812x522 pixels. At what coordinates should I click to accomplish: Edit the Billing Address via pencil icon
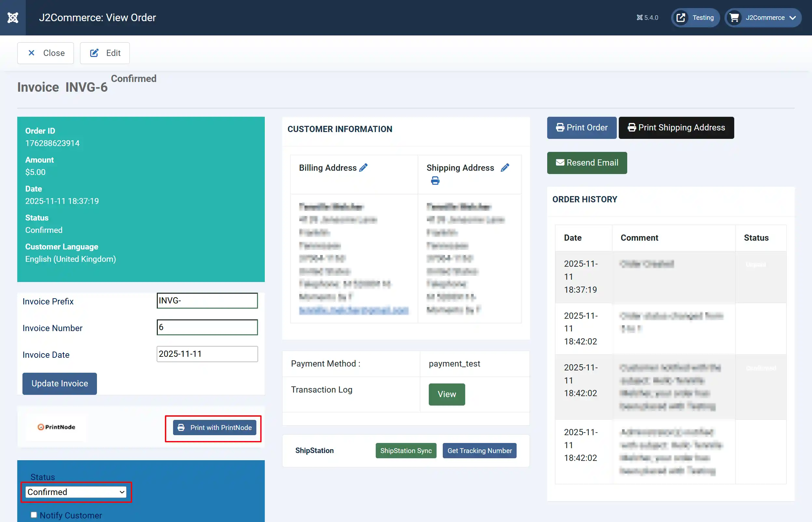(x=363, y=167)
